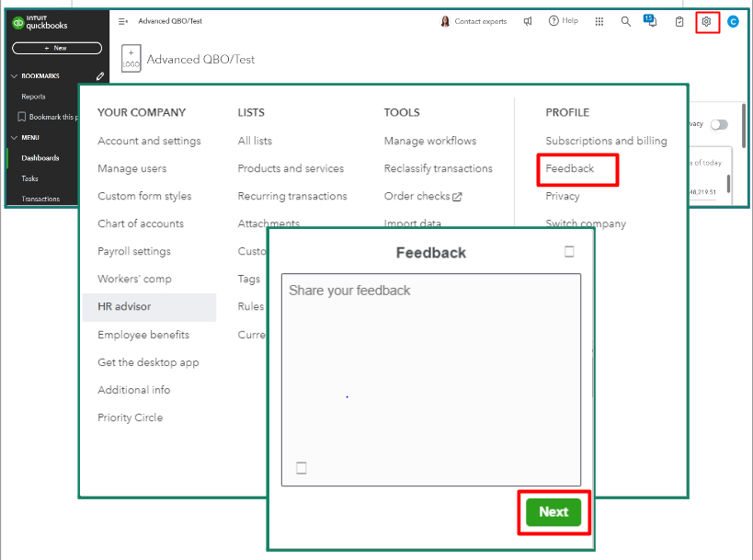Open Subscriptions and billing
This screenshot has width=753, height=560.
(607, 141)
